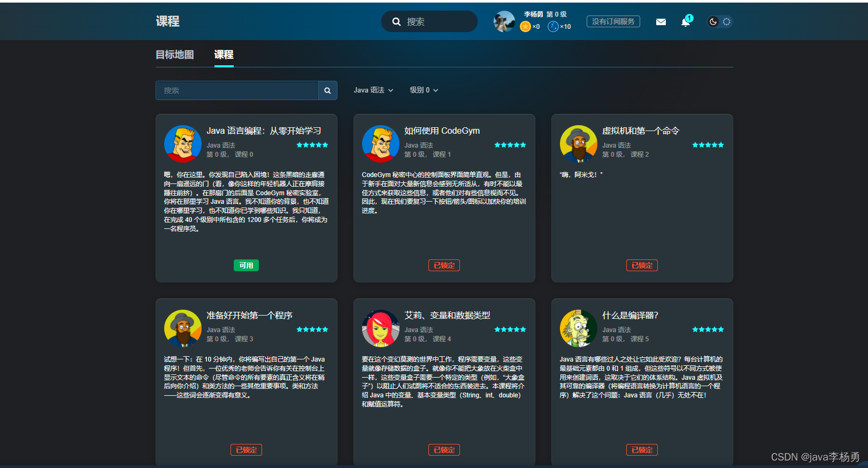Click the gold star coin icon
868x468 pixels.
(x=525, y=26)
